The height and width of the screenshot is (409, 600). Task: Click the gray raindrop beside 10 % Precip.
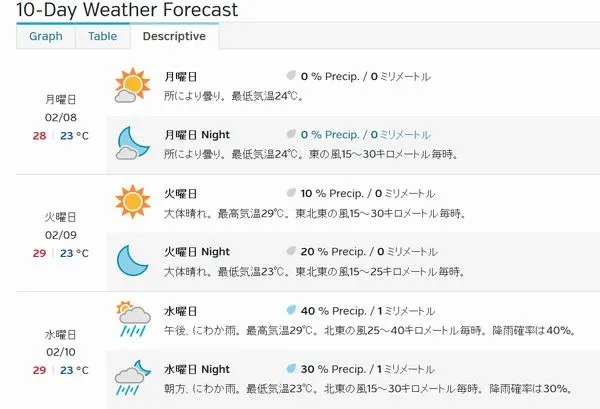click(291, 193)
